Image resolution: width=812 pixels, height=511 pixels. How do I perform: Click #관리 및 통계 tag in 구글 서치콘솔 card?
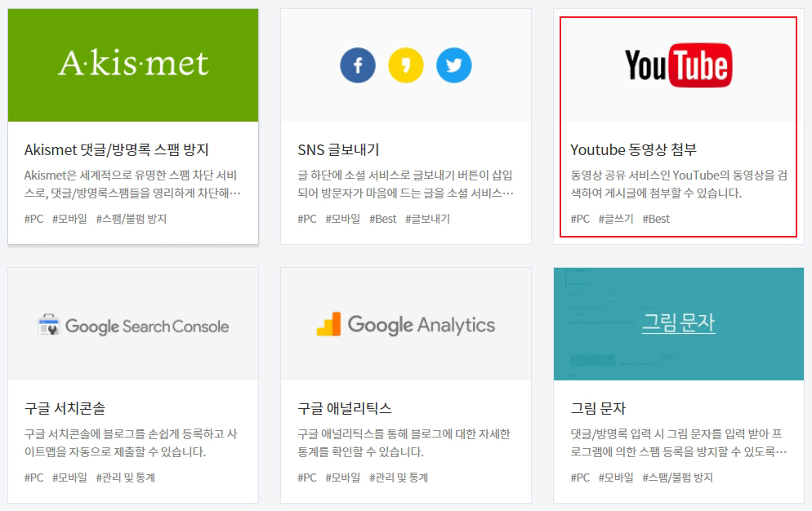click(x=126, y=478)
